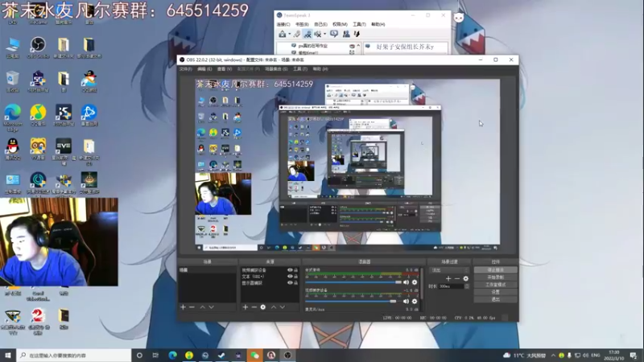Open settings gear for the second mixer channel

[x=415, y=301]
